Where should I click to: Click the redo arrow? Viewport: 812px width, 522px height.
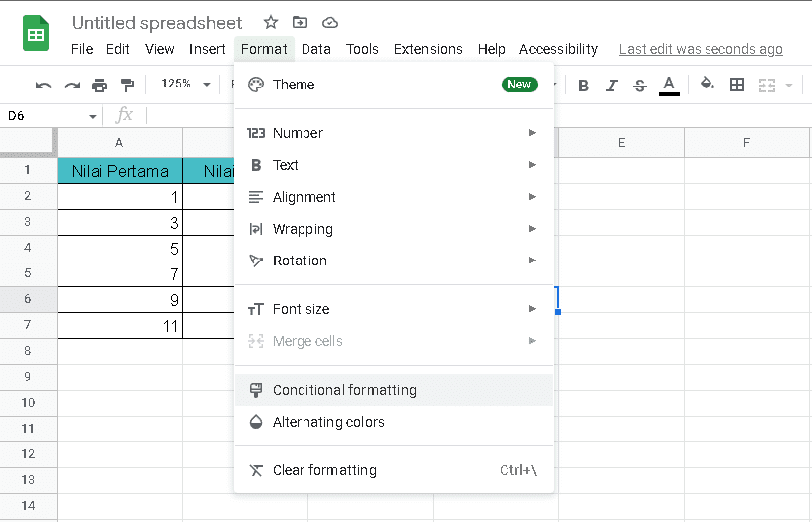(x=72, y=85)
